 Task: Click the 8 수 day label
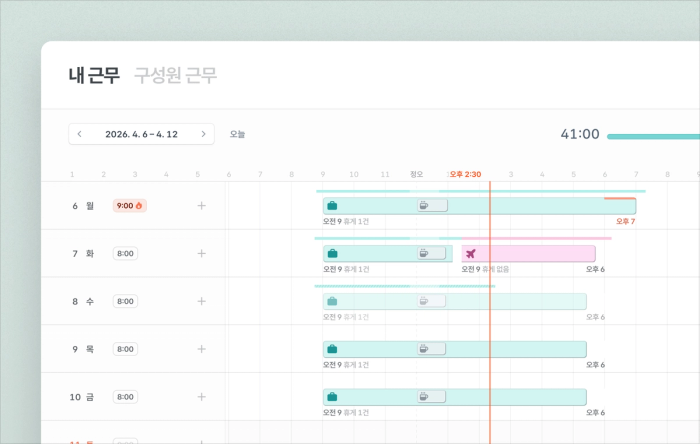point(83,301)
